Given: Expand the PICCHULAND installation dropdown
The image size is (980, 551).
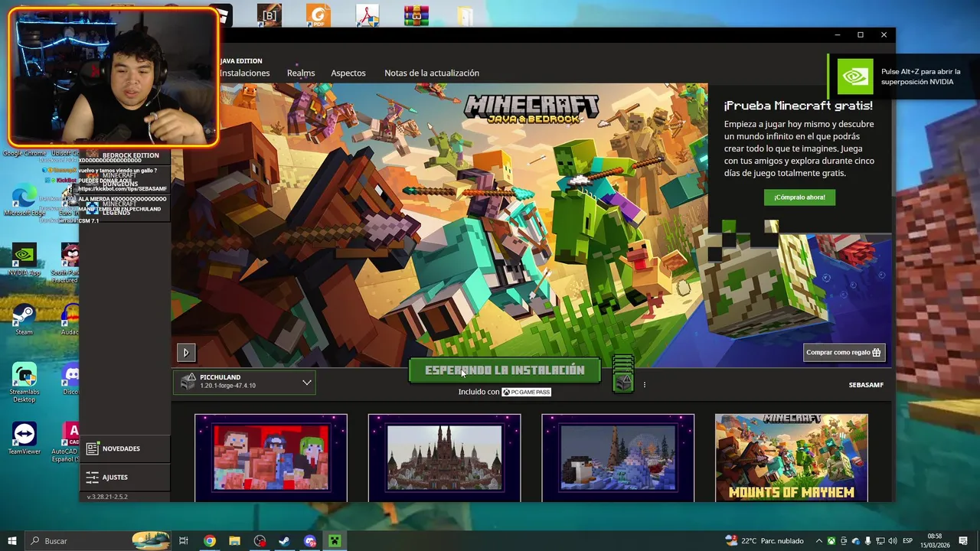Looking at the screenshot, I should [244, 381].
